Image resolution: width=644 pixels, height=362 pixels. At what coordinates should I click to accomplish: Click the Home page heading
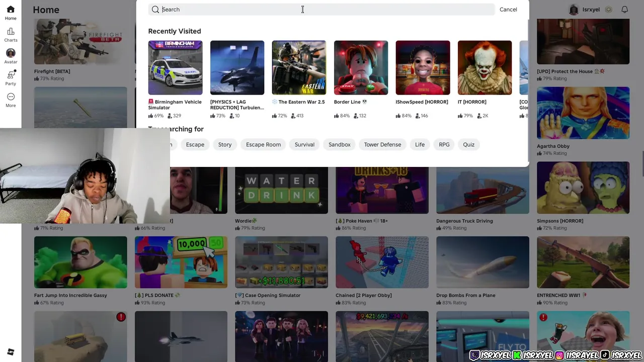(46, 10)
